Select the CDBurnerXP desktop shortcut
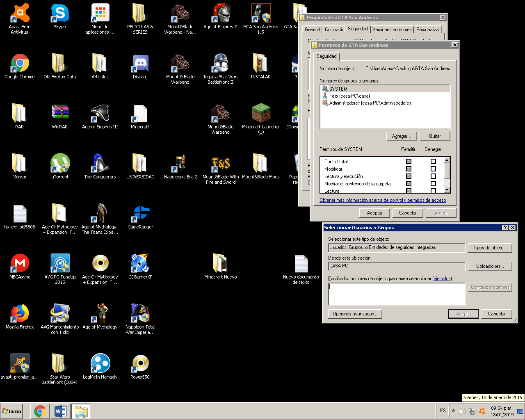Screen dimensions: 525x420 140,267
